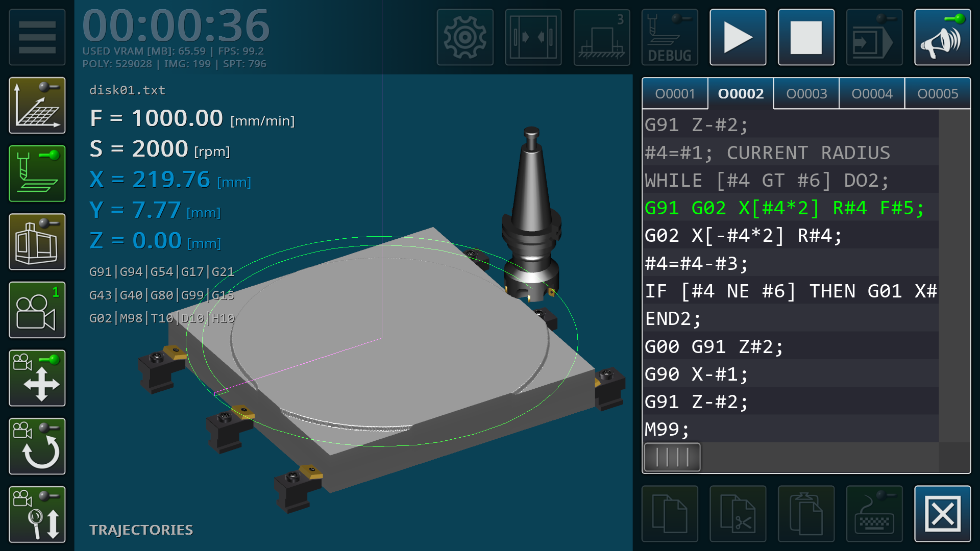This screenshot has width=980, height=551.
Task: Open the settings gear in the toolbar
Action: [465, 37]
